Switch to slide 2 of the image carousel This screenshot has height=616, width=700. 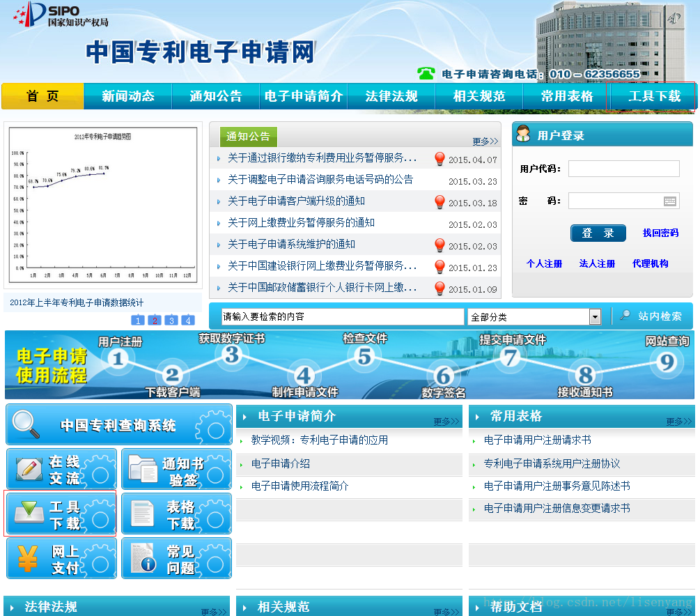pyautogui.click(x=155, y=321)
